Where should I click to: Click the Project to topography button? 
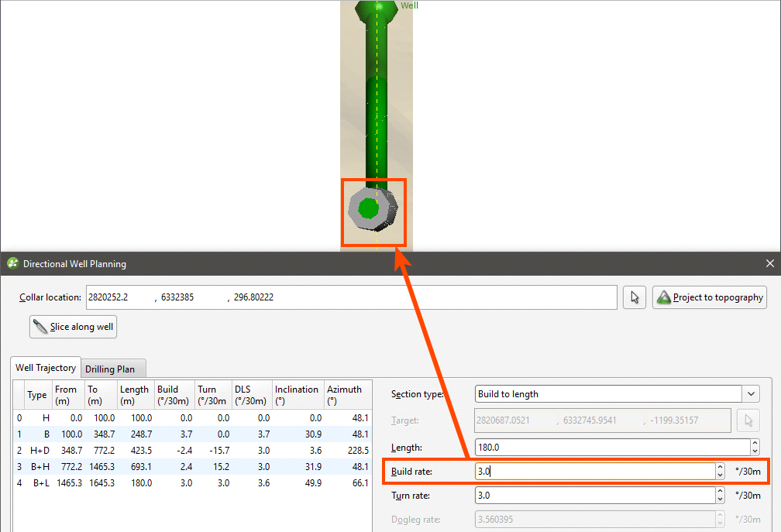pyautogui.click(x=710, y=297)
